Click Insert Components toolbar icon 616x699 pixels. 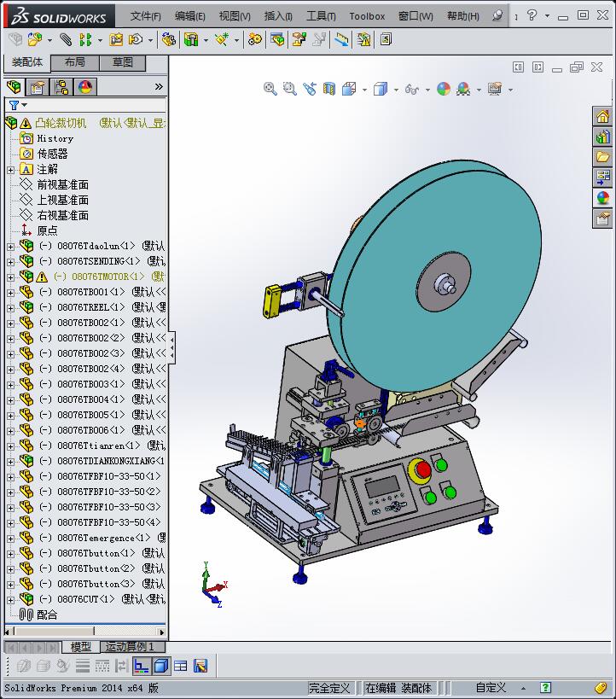pos(35,39)
